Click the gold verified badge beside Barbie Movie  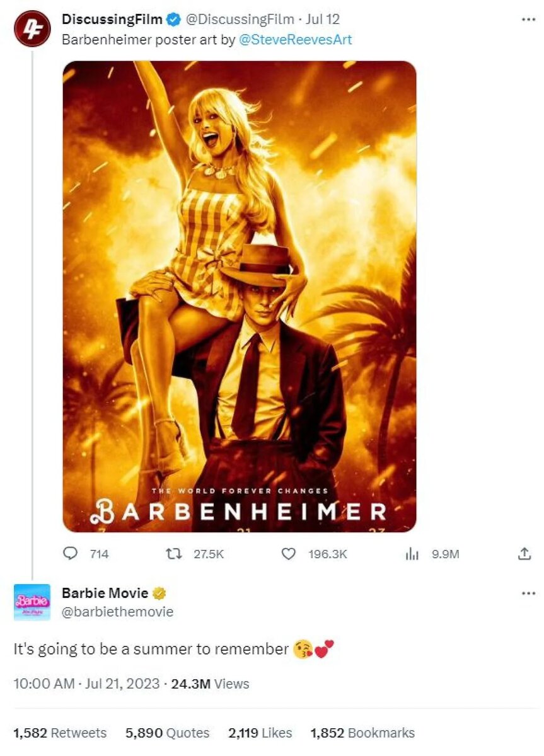160,593
